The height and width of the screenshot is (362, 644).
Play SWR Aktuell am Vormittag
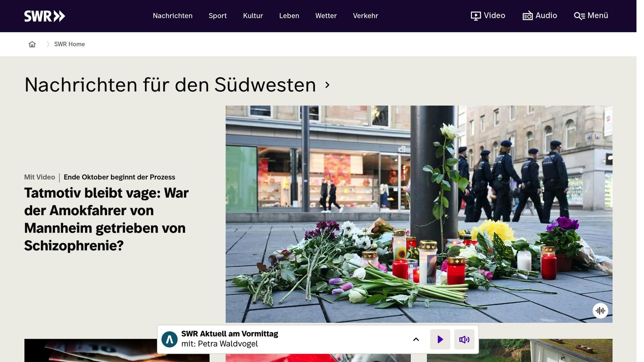click(x=440, y=339)
